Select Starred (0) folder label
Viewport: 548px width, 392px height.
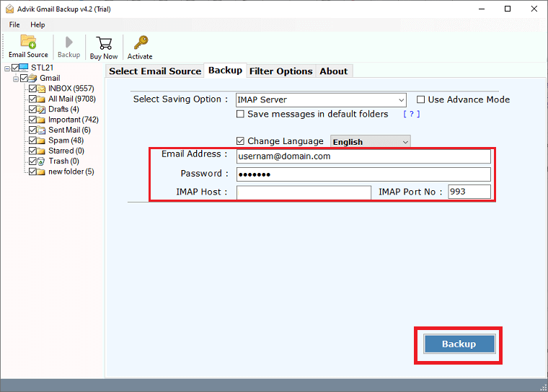click(x=66, y=151)
